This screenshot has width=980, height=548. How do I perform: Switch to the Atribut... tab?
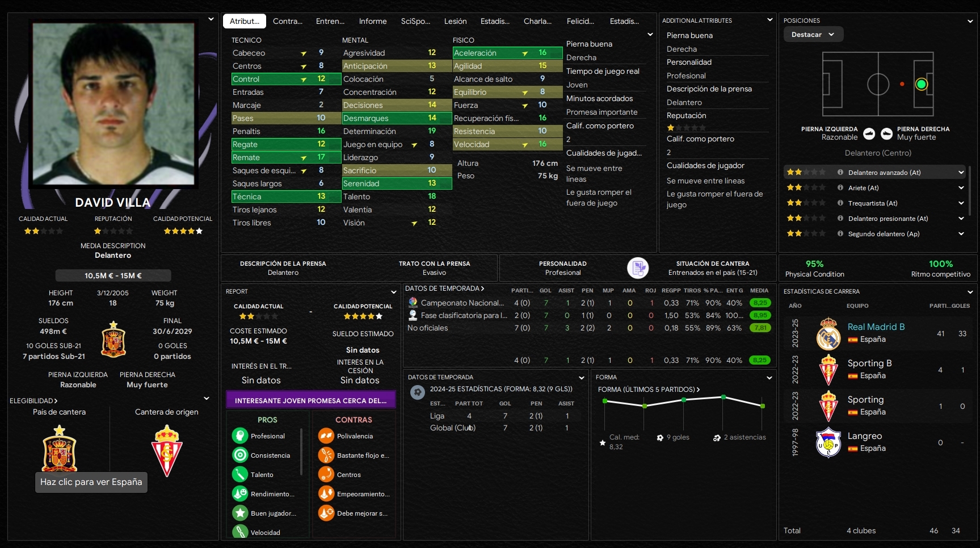click(245, 21)
